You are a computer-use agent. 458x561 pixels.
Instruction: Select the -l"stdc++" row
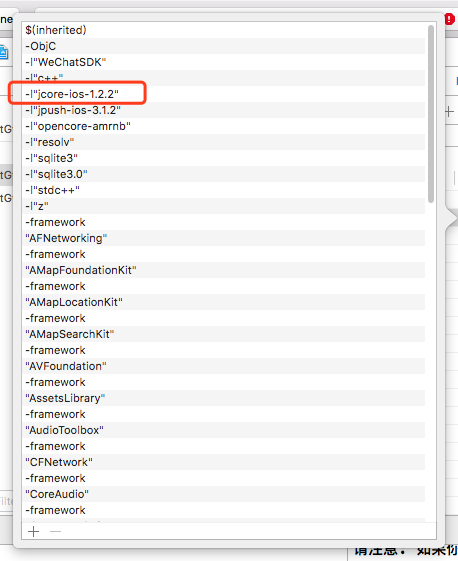[224, 190]
